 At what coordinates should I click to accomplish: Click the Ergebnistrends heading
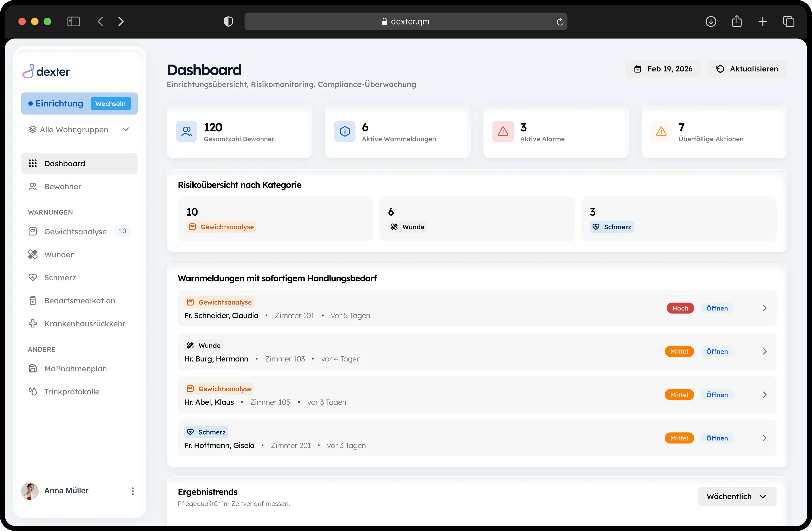coord(207,492)
